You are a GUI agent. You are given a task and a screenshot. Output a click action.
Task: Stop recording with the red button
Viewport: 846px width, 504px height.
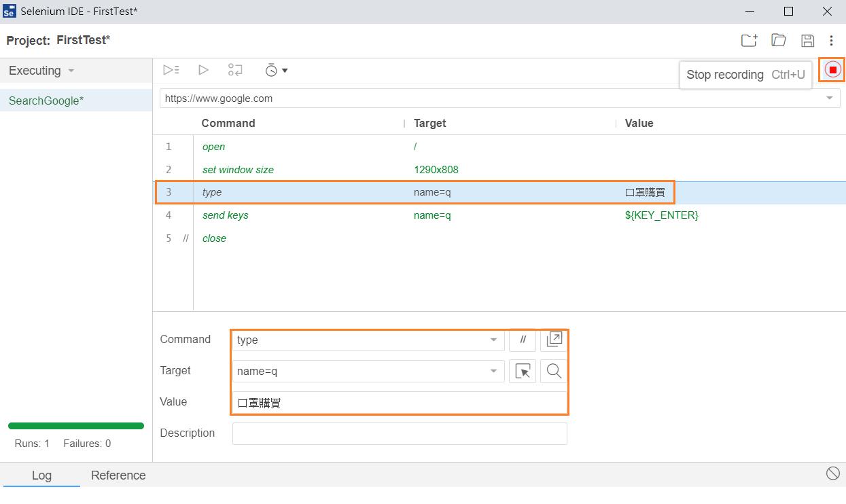coord(832,70)
